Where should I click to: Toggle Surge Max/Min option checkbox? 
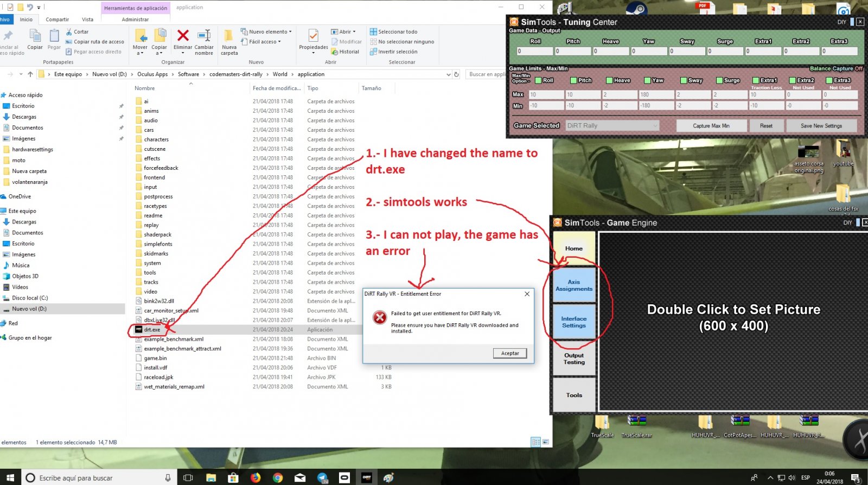coord(719,80)
